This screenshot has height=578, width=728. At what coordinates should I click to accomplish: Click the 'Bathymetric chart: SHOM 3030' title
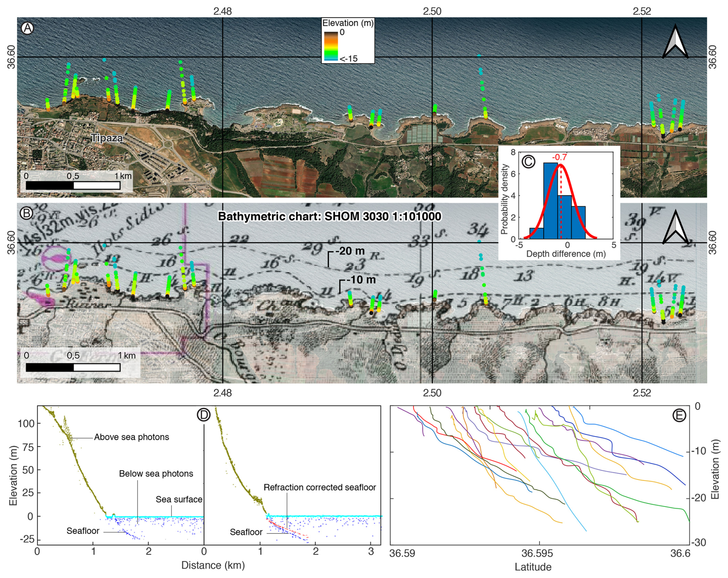click(x=329, y=217)
